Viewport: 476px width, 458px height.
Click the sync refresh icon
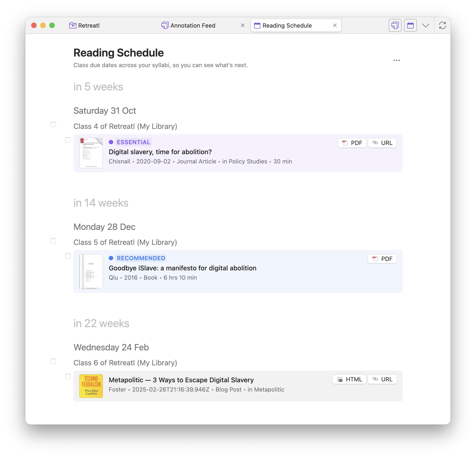click(443, 25)
